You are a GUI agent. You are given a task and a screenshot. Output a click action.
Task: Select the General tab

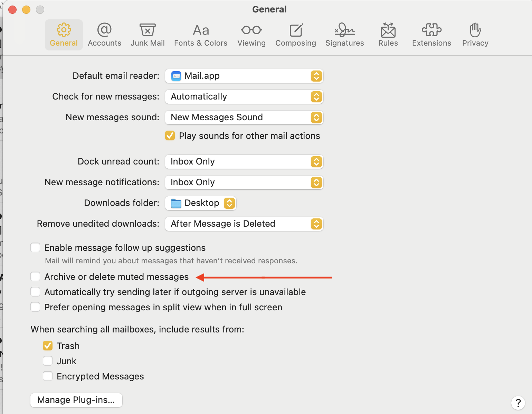pos(64,35)
